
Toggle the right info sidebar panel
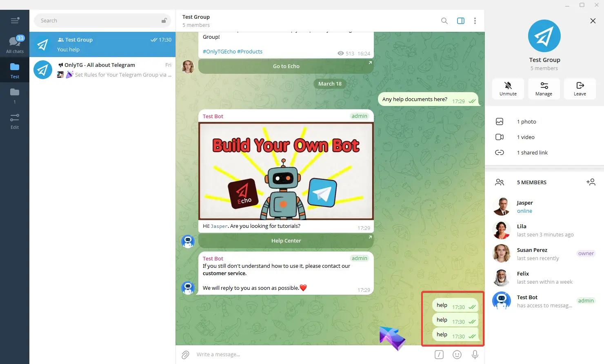(x=460, y=21)
